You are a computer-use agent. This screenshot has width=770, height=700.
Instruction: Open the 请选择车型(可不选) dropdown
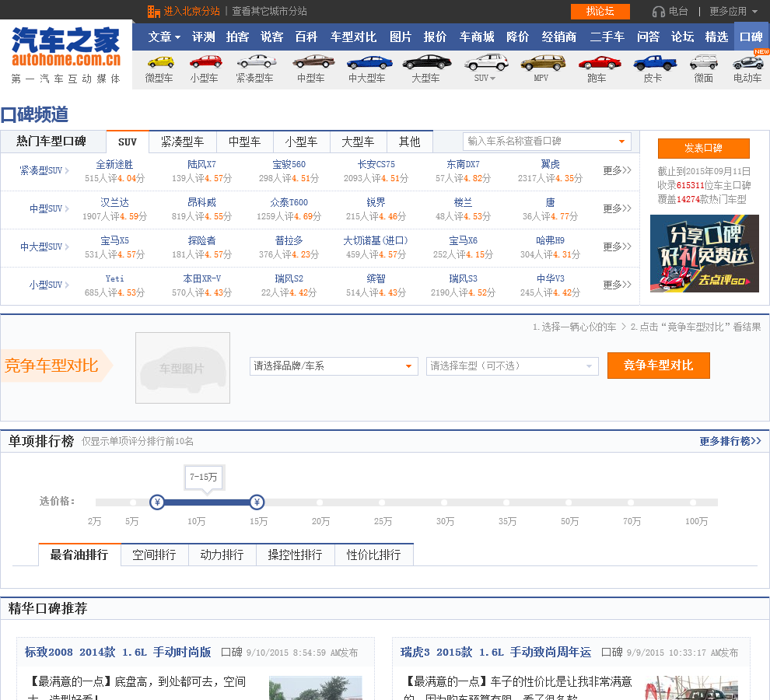[589, 366]
